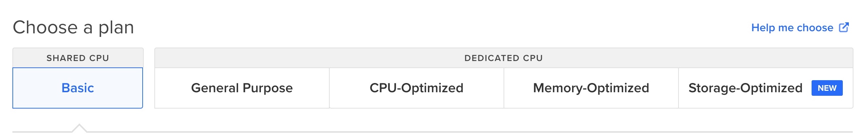This screenshot has height=138, width=868.
Task: Select the Memory-Optimized plan tab
Action: pyautogui.click(x=591, y=88)
